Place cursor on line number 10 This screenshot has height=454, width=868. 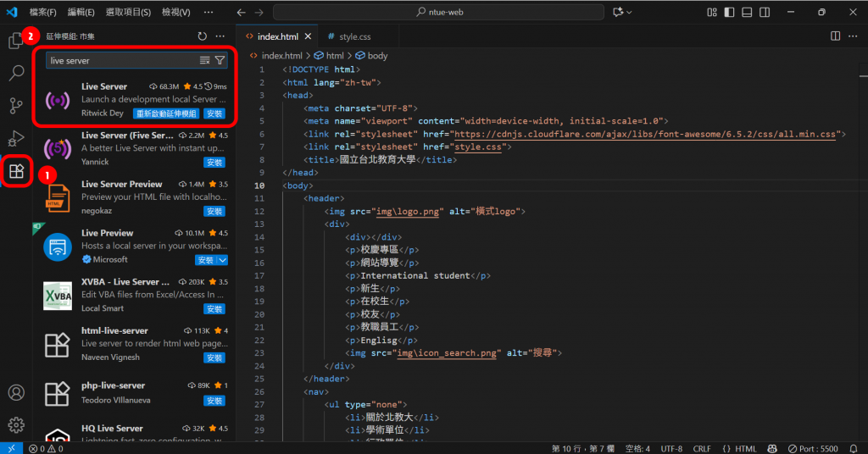point(259,185)
